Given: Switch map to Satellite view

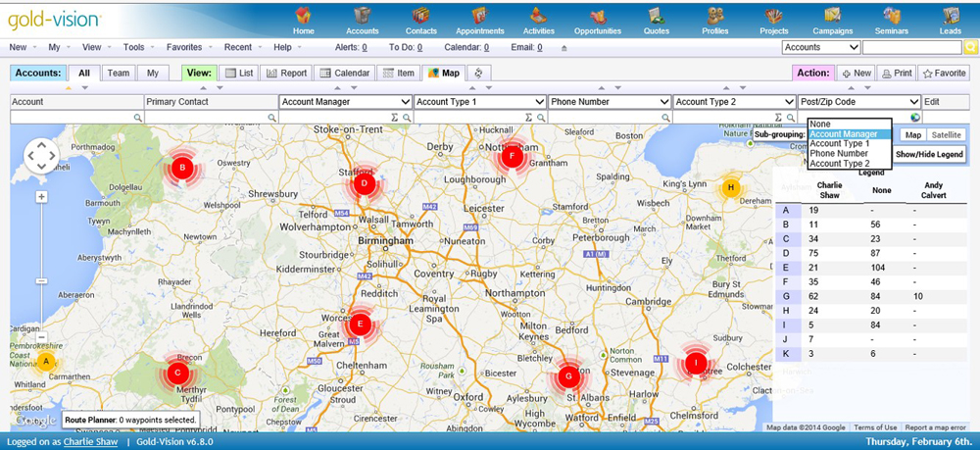Looking at the screenshot, I should coord(946,135).
